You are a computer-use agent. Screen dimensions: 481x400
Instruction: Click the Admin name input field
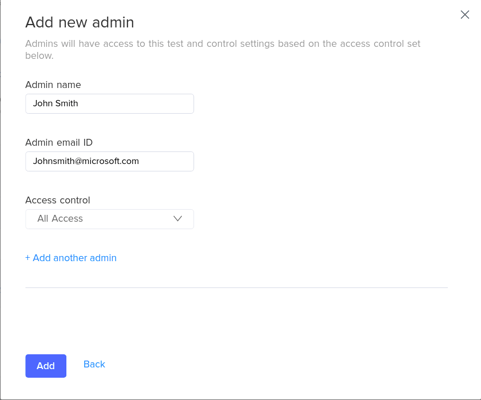pos(110,104)
